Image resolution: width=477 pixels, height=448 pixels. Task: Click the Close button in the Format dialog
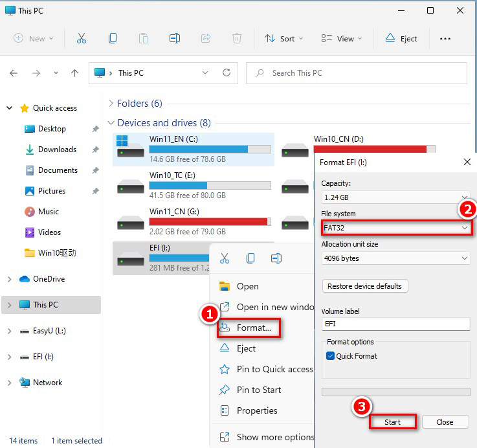[x=445, y=422]
